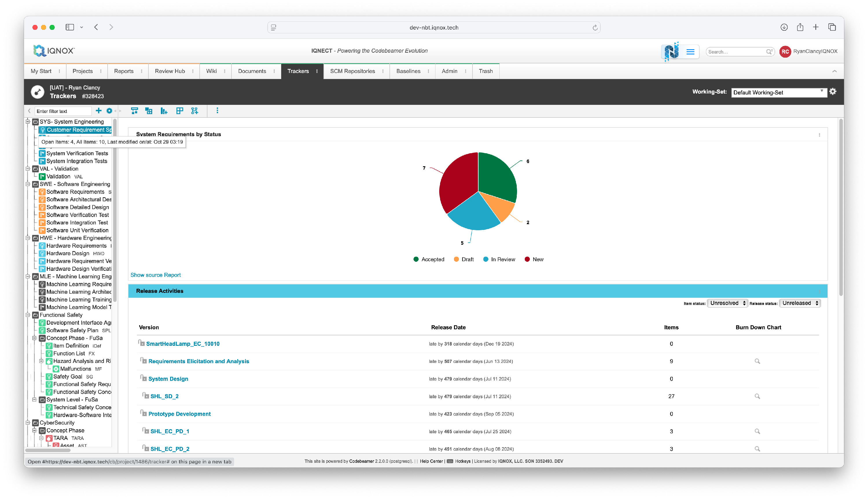Click the bar chart plus toolbar icon
Viewport: 868px width, 499px height.
point(164,111)
